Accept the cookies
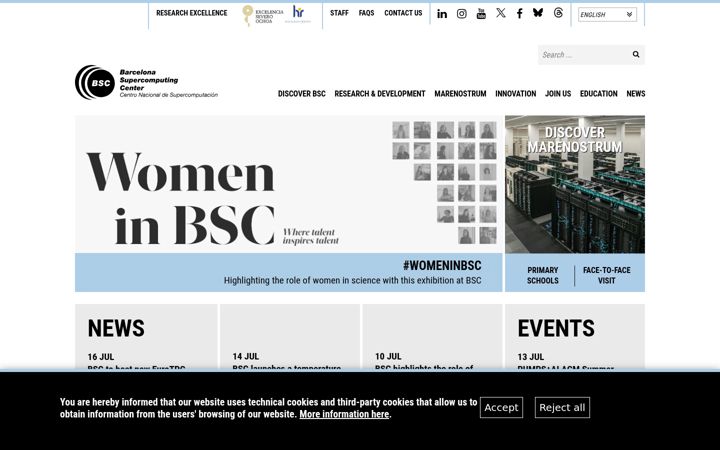720x450 pixels. 501,407
